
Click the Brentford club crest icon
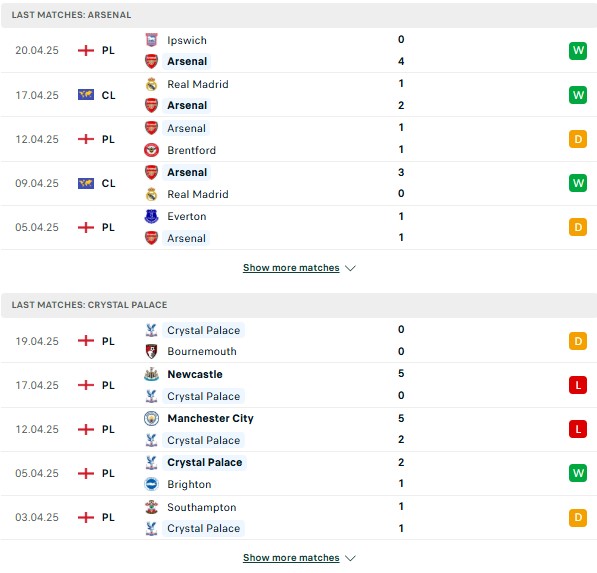coord(151,150)
